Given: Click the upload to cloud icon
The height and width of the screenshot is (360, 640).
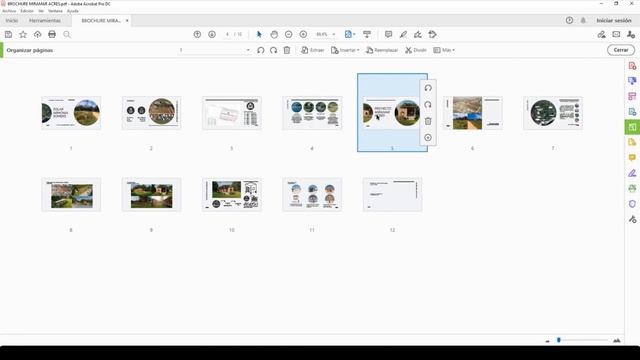Looking at the screenshot, I should (x=38, y=35).
